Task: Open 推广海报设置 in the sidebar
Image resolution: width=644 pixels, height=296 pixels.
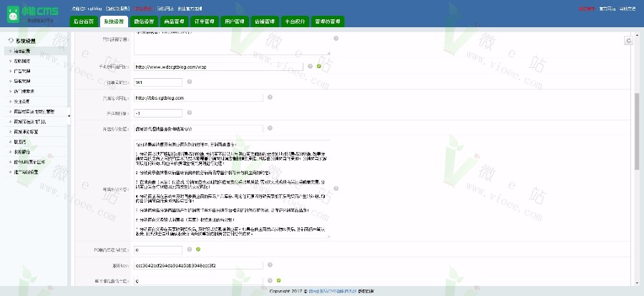Action: (x=35, y=172)
